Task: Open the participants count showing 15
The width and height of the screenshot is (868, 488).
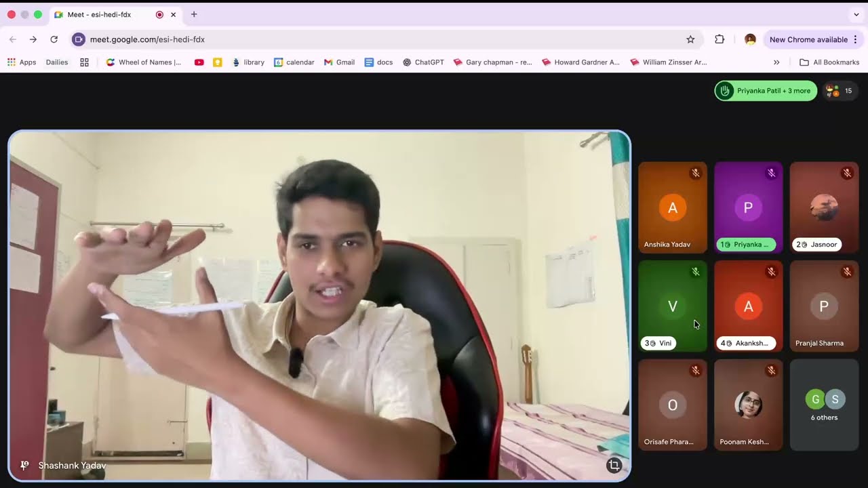Action: point(840,91)
